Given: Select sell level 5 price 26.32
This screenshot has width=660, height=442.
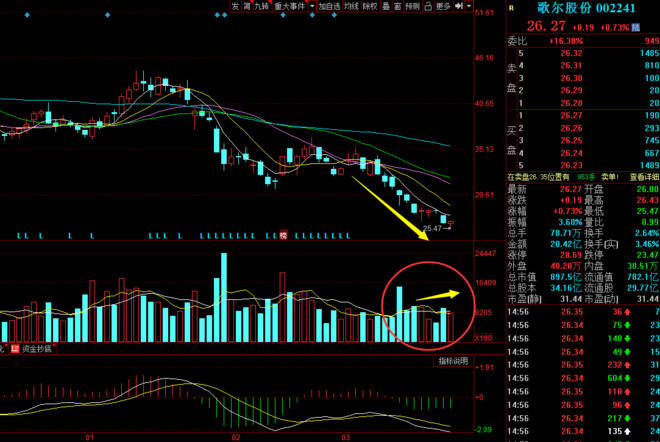Looking at the screenshot, I should coord(571,53).
